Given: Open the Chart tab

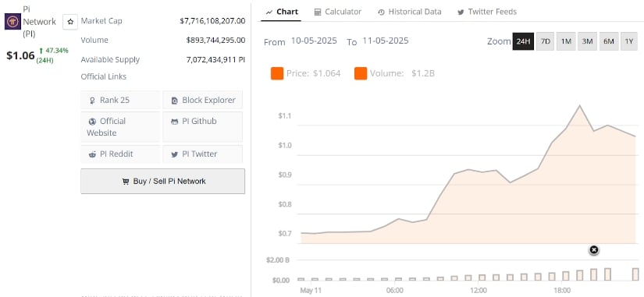Looking at the screenshot, I should [x=282, y=12].
